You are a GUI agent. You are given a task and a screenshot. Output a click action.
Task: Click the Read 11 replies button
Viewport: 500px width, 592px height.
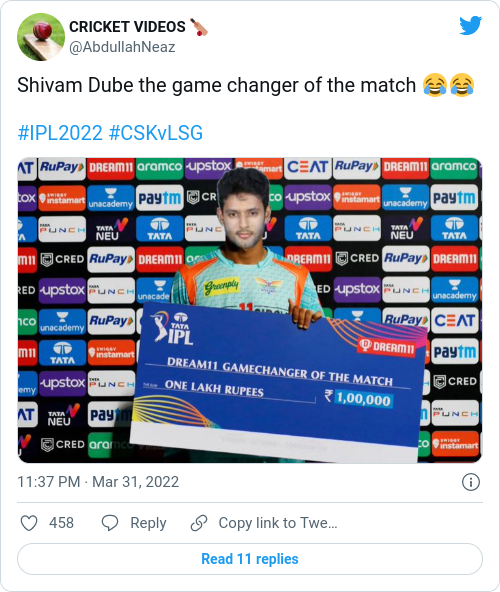point(250,559)
